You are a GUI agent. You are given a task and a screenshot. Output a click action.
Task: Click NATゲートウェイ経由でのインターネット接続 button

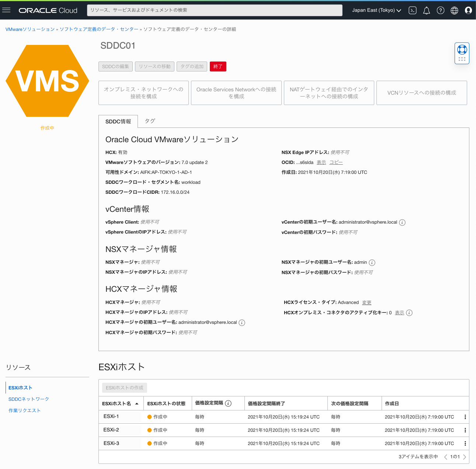click(x=329, y=93)
